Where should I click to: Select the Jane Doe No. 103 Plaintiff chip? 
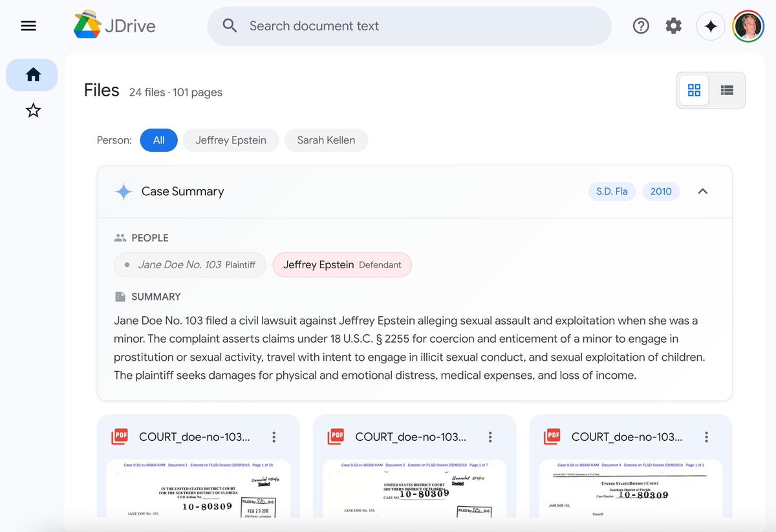189,265
